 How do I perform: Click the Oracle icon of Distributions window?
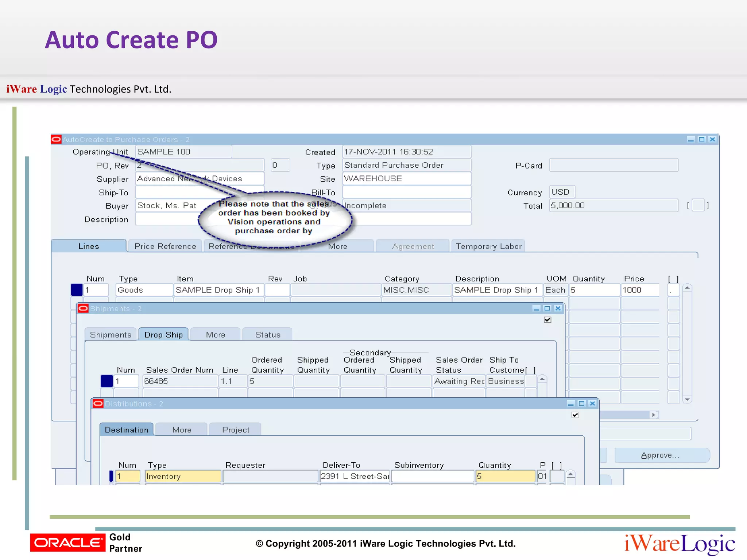(98, 404)
